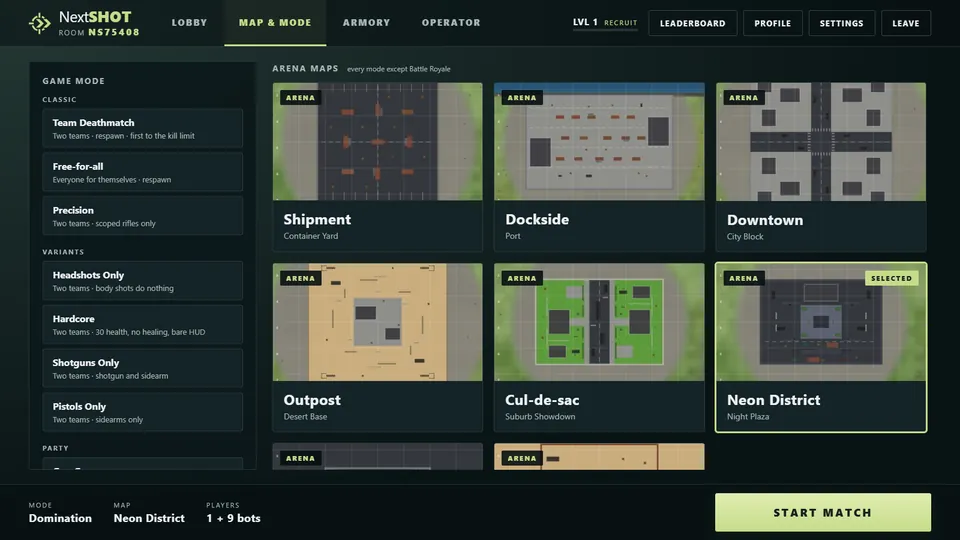Click 'every mode except Battle Royale' note
The width and height of the screenshot is (960, 540).
click(399, 69)
